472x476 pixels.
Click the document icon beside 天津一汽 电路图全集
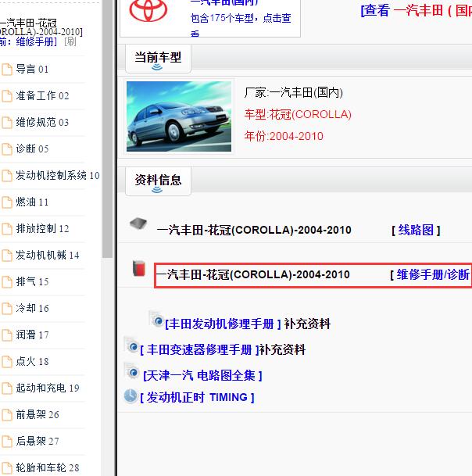(x=131, y=370)
